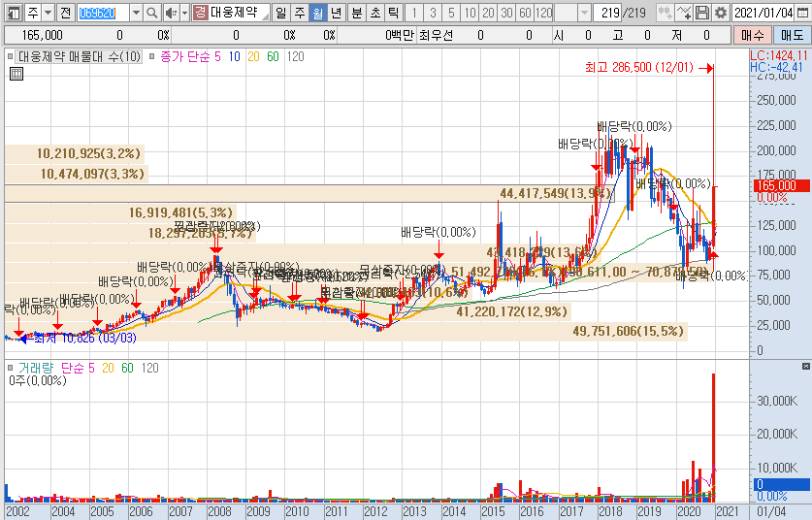Click the 10,210,925(3.2%) volume profile label
This screenshot has height=520, width=812.
click(x=88, y=153)
